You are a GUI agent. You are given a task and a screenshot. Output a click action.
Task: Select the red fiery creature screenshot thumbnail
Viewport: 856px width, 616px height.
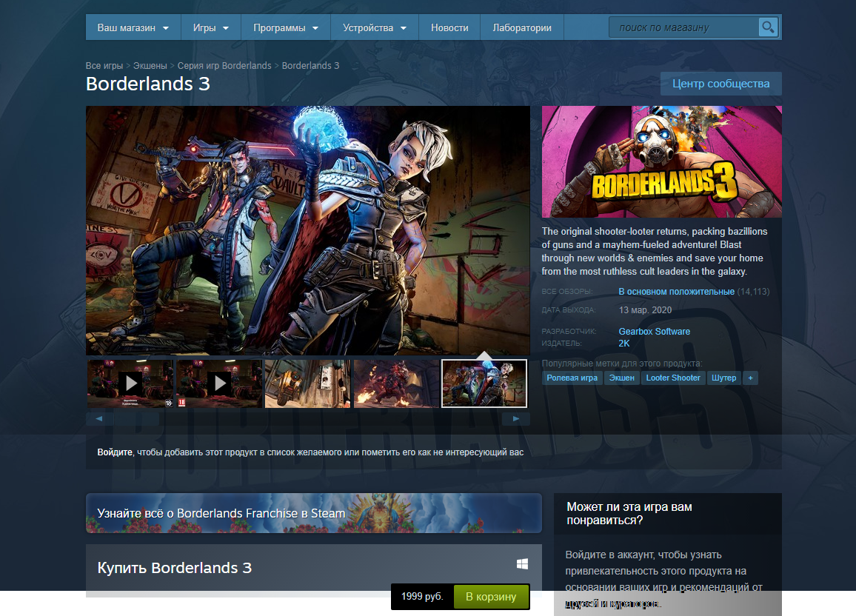396,383
